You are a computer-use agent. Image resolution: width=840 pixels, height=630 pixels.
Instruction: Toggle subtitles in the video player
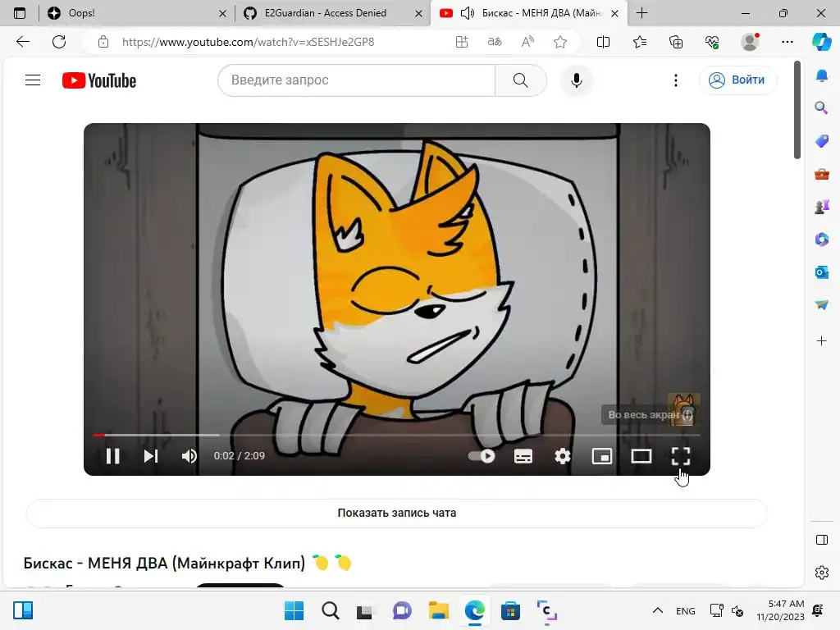pos(523,456)
